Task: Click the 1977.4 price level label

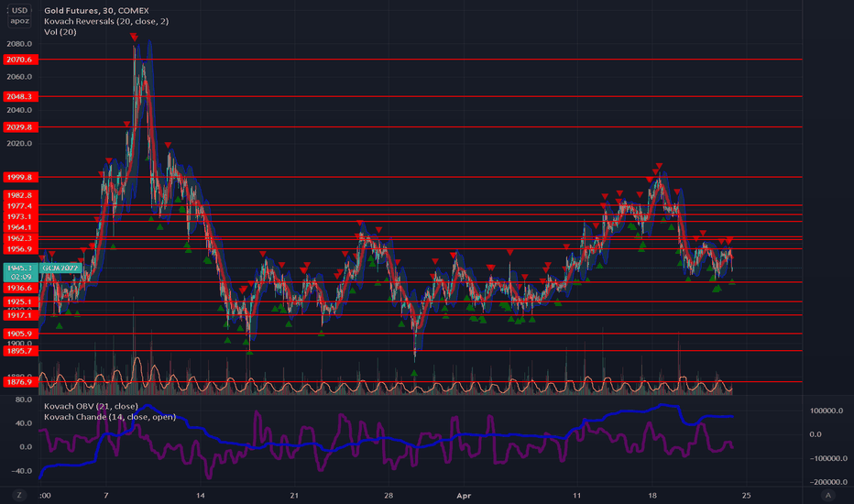Action: pyautogui.click(x=19, y=206)
